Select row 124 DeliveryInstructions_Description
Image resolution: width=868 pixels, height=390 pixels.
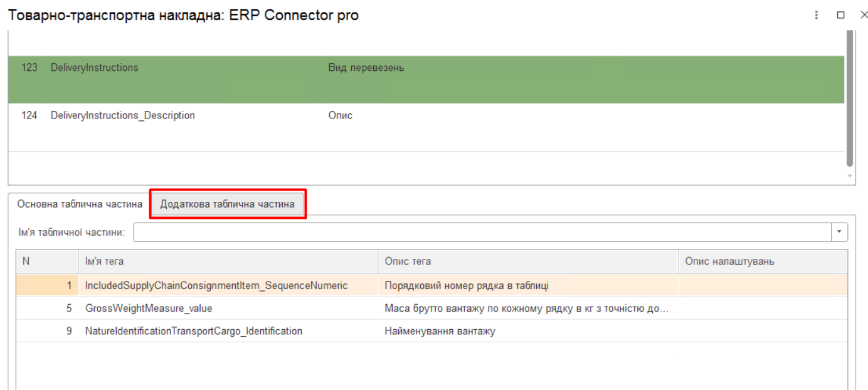click(x=122, y=115)
